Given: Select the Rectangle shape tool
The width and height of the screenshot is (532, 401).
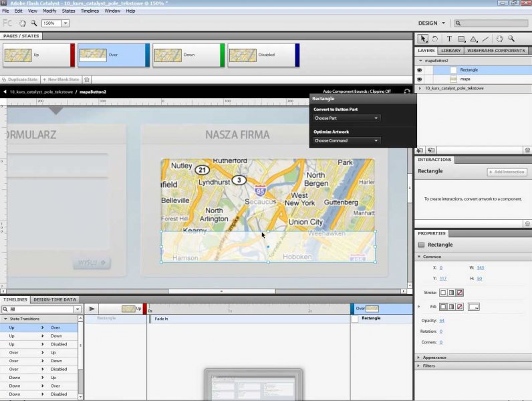Looking at the screenshot, I should tap(461, 39).
